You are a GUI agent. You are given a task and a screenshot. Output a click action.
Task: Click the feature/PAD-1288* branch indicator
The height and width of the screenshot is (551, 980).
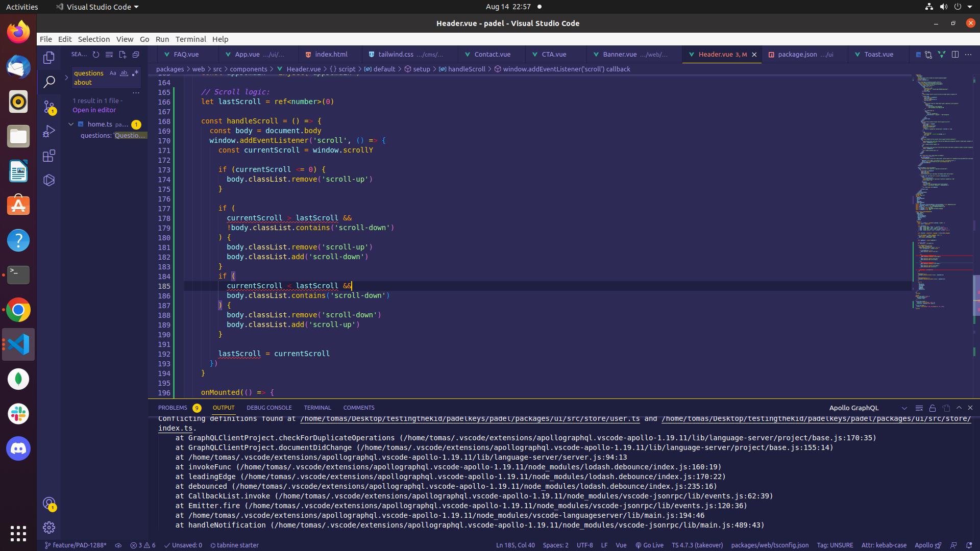76,545
